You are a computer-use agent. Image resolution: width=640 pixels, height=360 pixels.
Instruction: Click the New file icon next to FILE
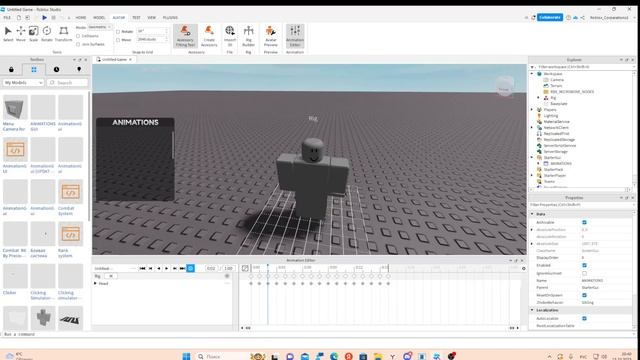click(x=19, y=18)
